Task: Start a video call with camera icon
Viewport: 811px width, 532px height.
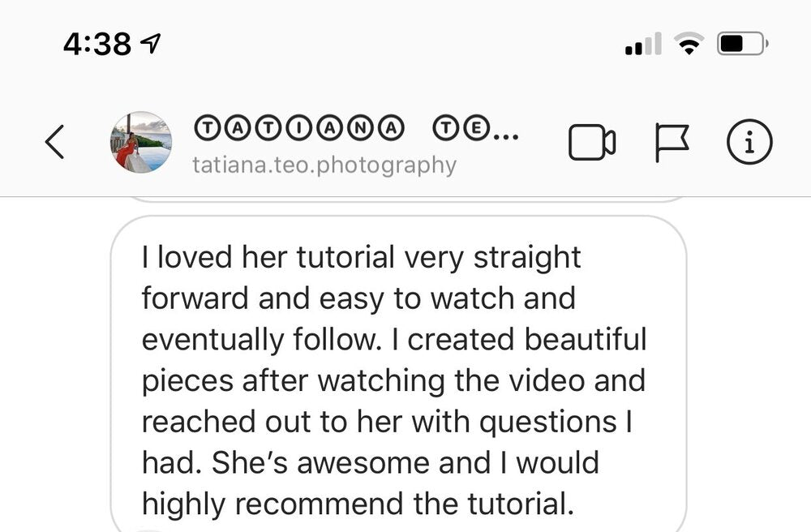Action: coord(592,143)
